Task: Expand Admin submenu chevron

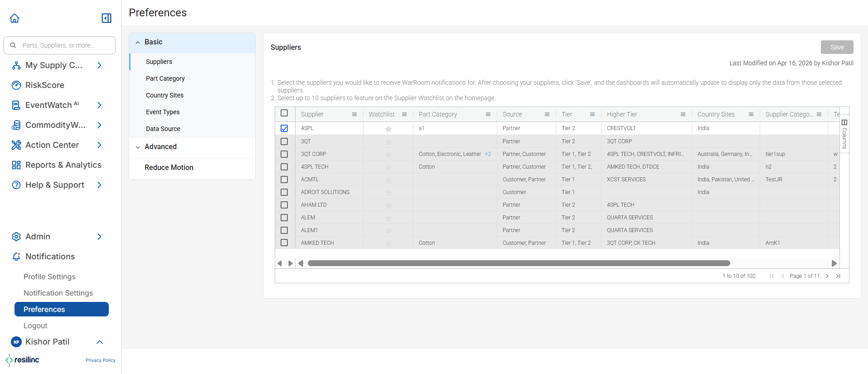Action: click(x=99, y=237)
